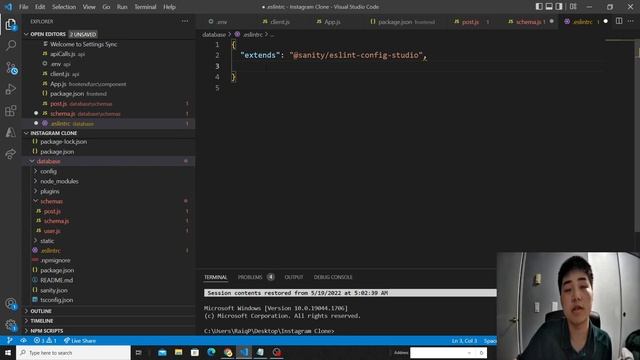The image size is (640, 360).
Task: Click the VS Code logo icon
Action: tap(8, 7)
